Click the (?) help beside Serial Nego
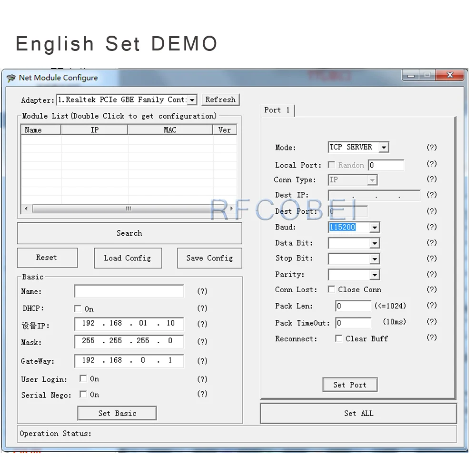Image resolution: width=476 pixels, height=476 pixels. coord(202,394)
